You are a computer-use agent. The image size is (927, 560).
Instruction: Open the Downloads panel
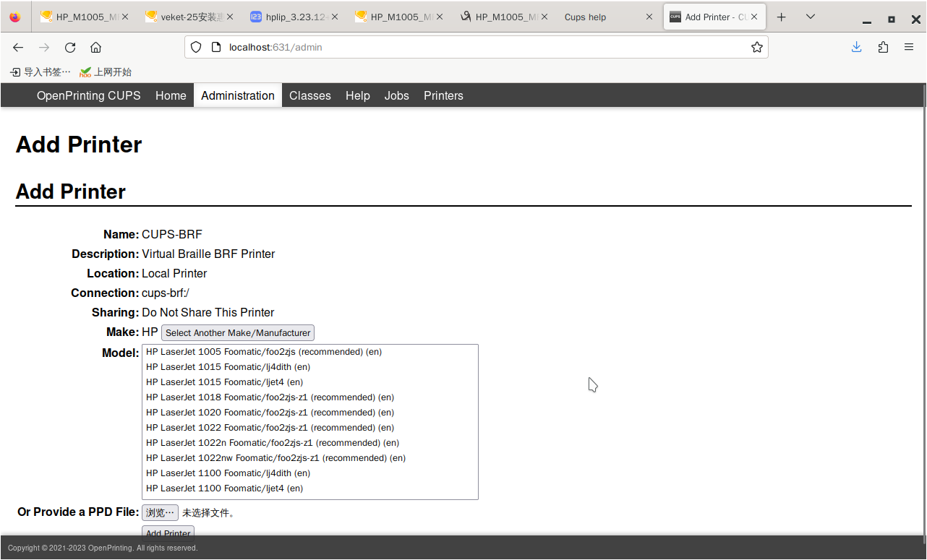click(857, 48)
